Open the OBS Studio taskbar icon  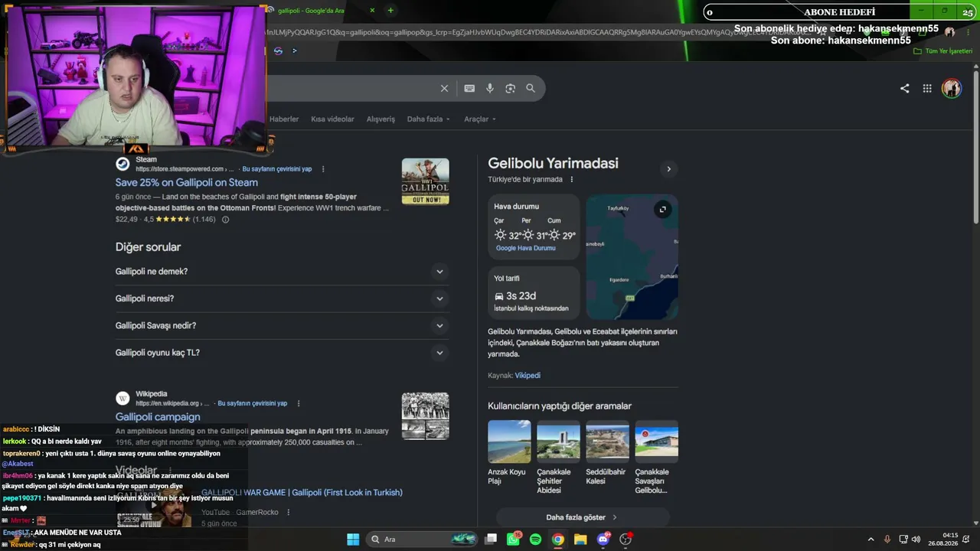(x=626, y=540)
